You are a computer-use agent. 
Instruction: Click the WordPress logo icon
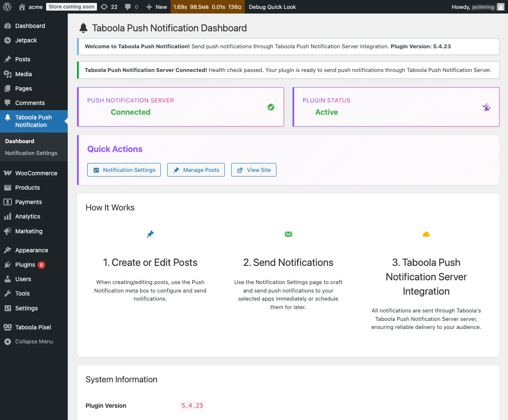point(8,7)
